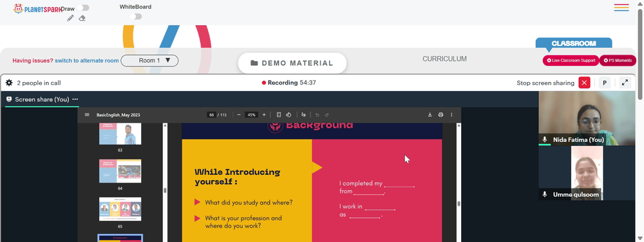Enter fullscreen with the expand icon

click(x=625, y=83)
